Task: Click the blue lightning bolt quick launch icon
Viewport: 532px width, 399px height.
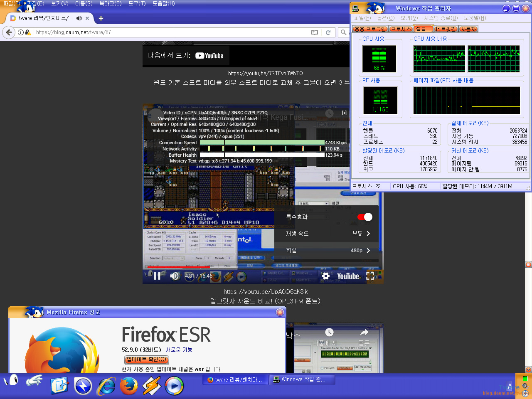Action: tap(83, 386)
